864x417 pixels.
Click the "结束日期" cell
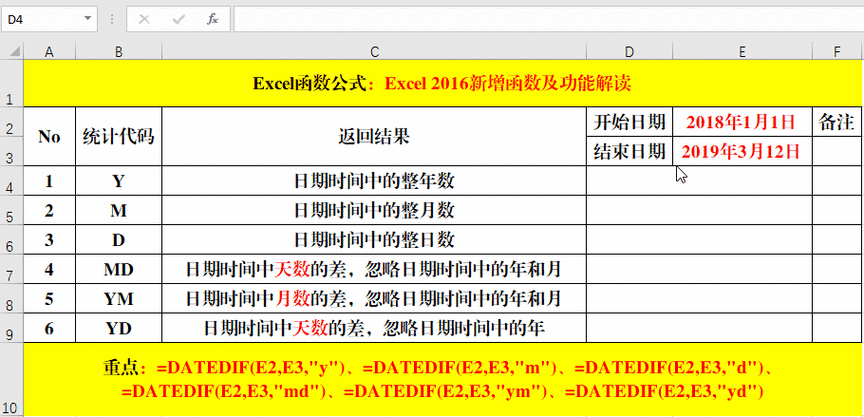629,151
